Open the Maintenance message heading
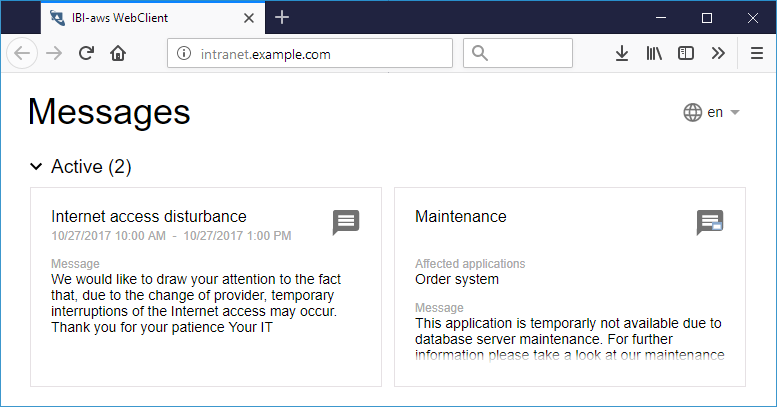The width and height of the screenshot is (777, 407). pyautogui.click(x=460, y=216)
